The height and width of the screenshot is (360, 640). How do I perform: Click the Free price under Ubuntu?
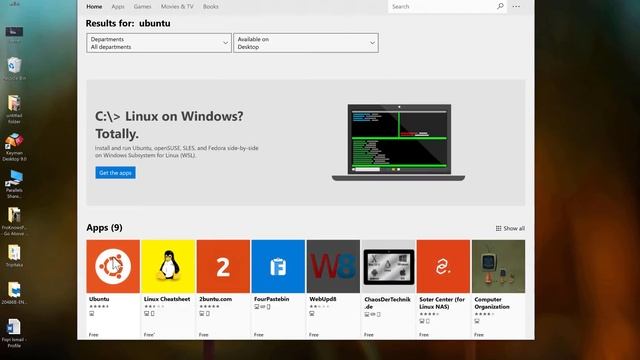click(94, 335)
